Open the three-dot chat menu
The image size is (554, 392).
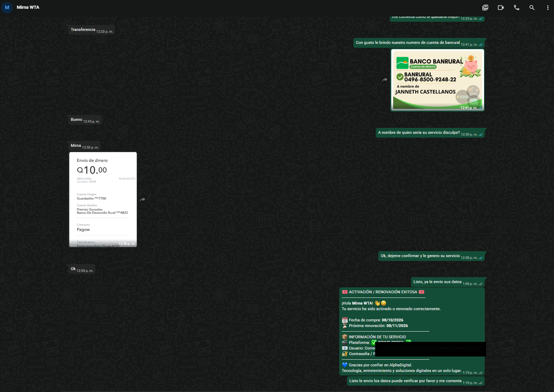[x=548, y=7]
